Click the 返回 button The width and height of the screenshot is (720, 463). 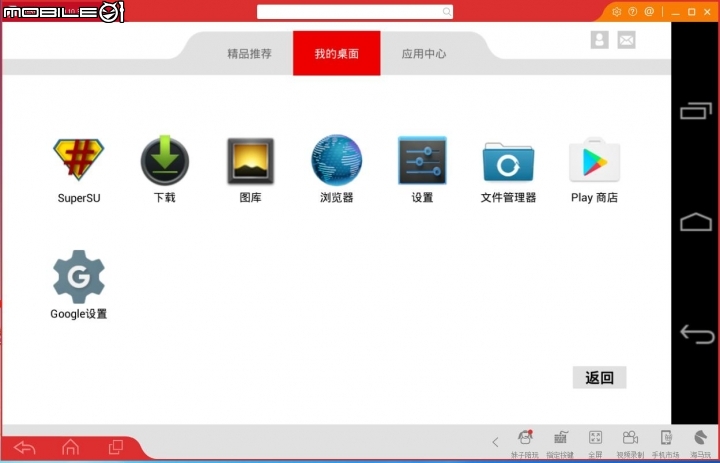599,377
